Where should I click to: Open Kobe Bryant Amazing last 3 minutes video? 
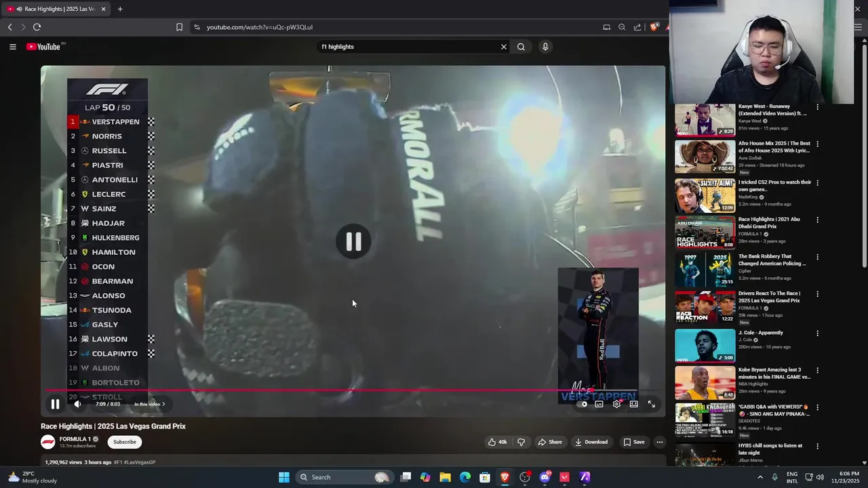(x=705, y=382)
